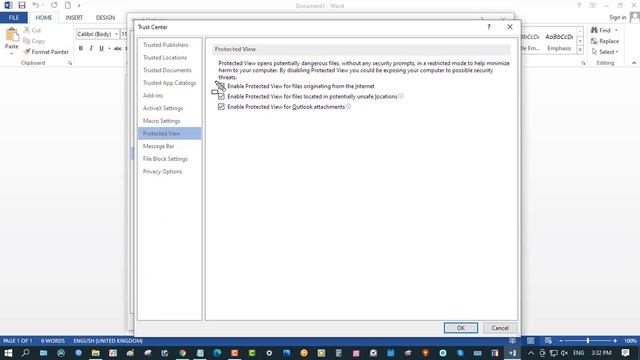Click Replace in the Editing group
The height and width of the screenshot is (360, 640).
click(605, 41)
